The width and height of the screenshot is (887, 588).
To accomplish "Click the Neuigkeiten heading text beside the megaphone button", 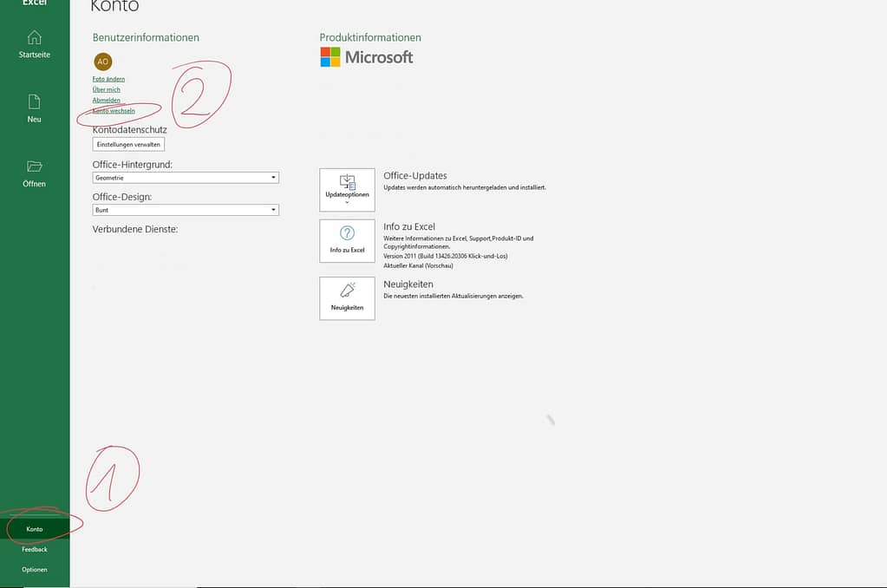I will pos(408,284).
